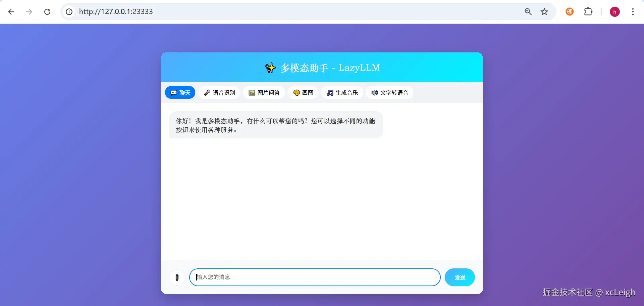Open the Extensions puzzle piece menu

click(x=588, y=12)
